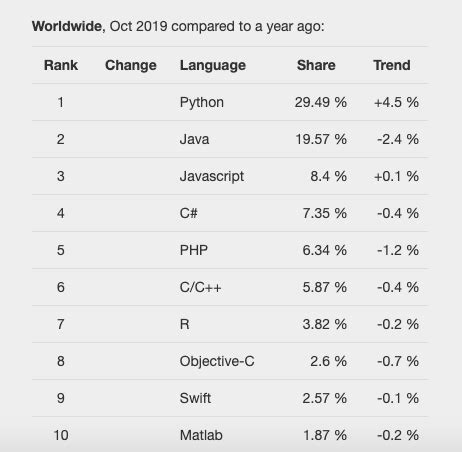Select the R language entry
The height and width of the screenshot is (452, 462).
(185, 324)
